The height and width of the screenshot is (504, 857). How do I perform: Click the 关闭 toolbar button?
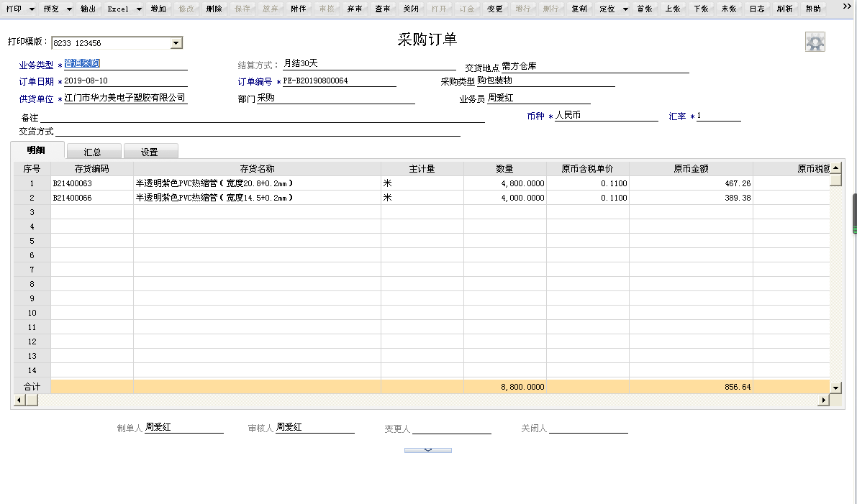point(411,9)
